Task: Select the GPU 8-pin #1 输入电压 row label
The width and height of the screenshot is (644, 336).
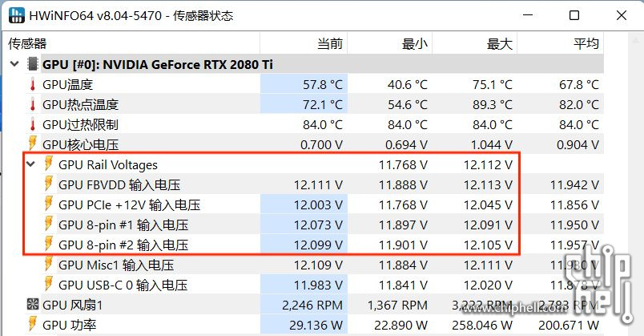Action: tap(123, 225)
